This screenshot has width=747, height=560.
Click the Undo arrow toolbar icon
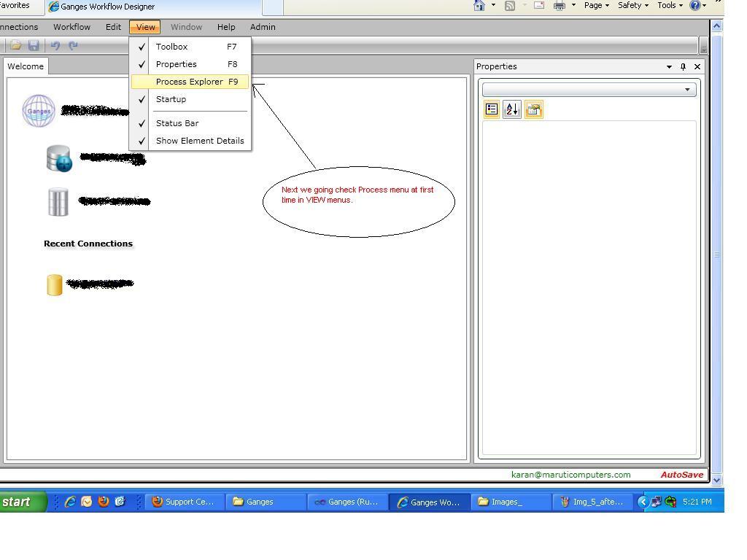point(55,46)
